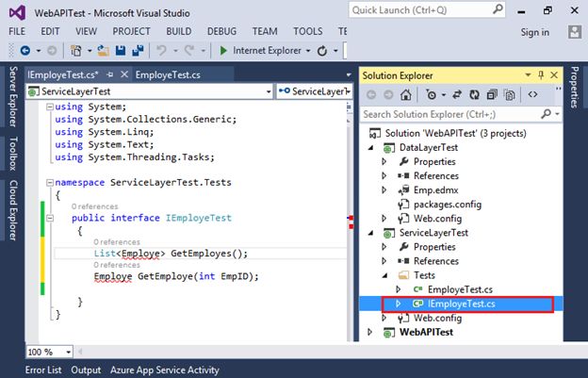Collapse the Tests folder
588x378 pixels.
[x=384, y=275]
